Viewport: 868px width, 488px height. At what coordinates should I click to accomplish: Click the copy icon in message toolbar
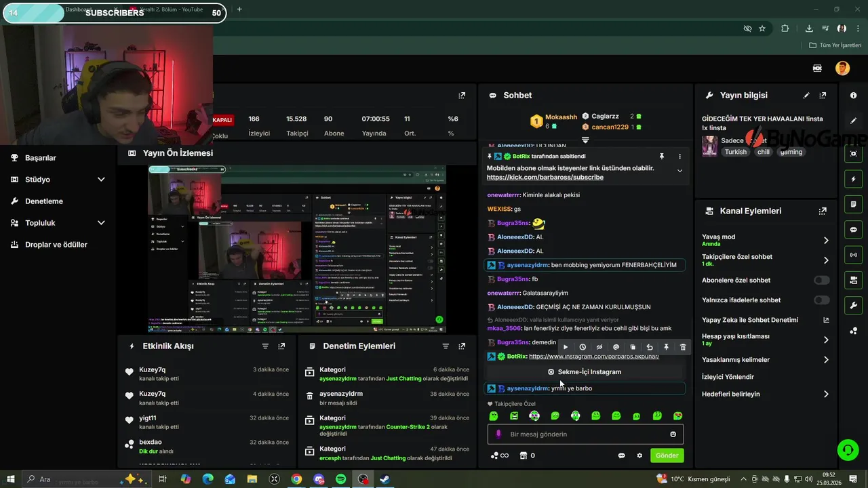tap(633, 347)
